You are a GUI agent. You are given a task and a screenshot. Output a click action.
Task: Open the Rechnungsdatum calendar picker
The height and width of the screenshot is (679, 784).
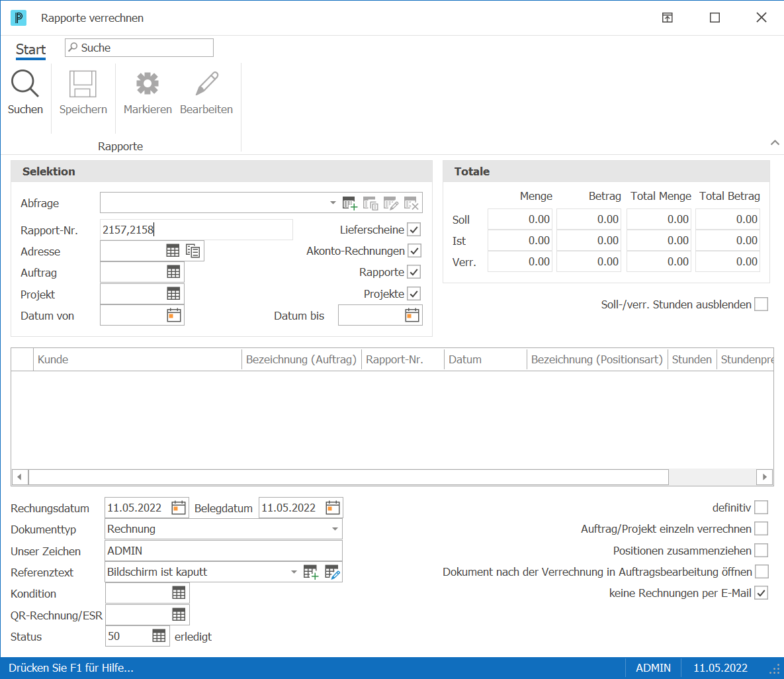[x=179, y=508]
